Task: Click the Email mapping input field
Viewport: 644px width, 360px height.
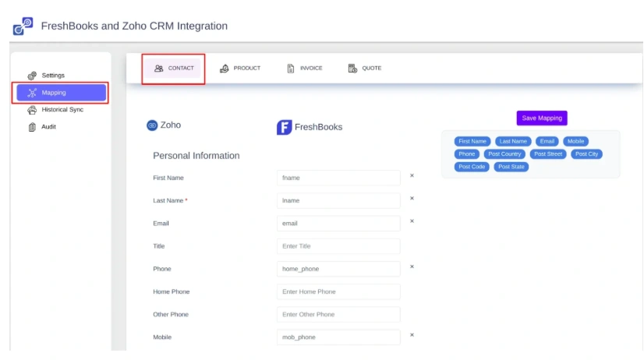Action: (338, 224)
